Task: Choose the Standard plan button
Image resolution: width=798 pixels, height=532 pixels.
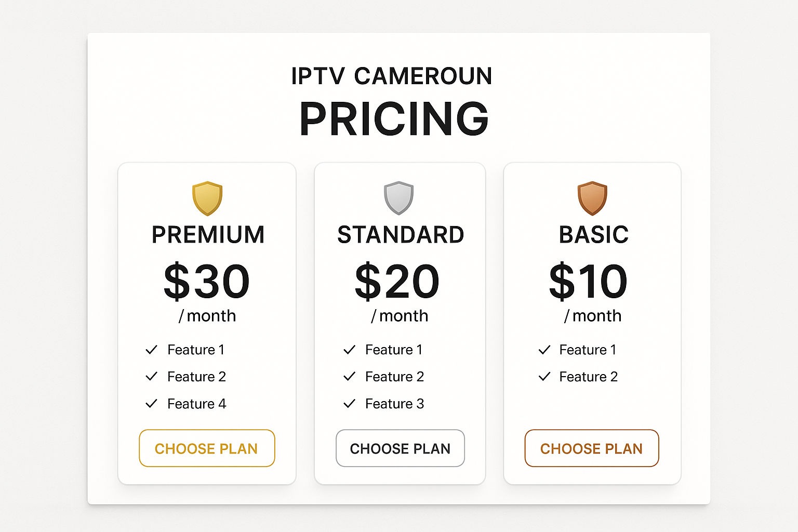Action: 400,448
